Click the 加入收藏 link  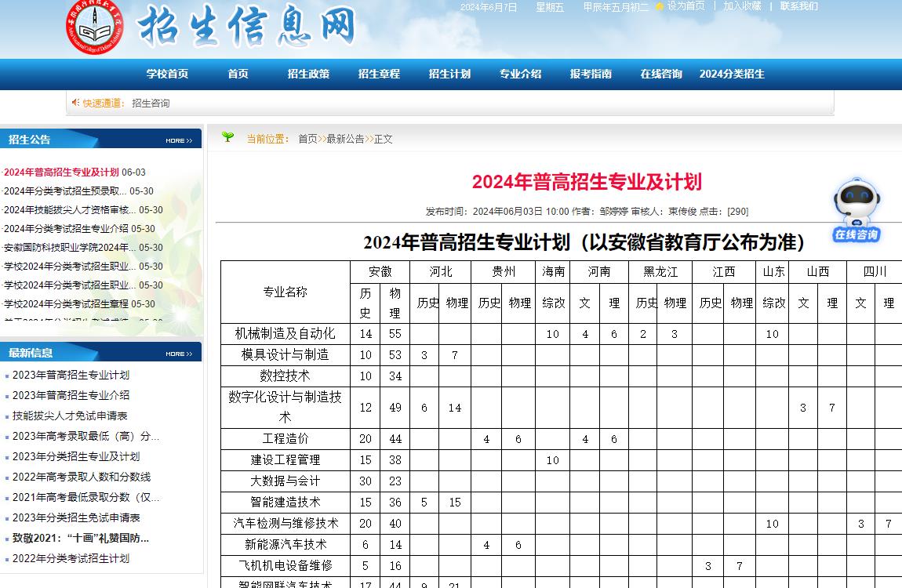coord(742,5)
